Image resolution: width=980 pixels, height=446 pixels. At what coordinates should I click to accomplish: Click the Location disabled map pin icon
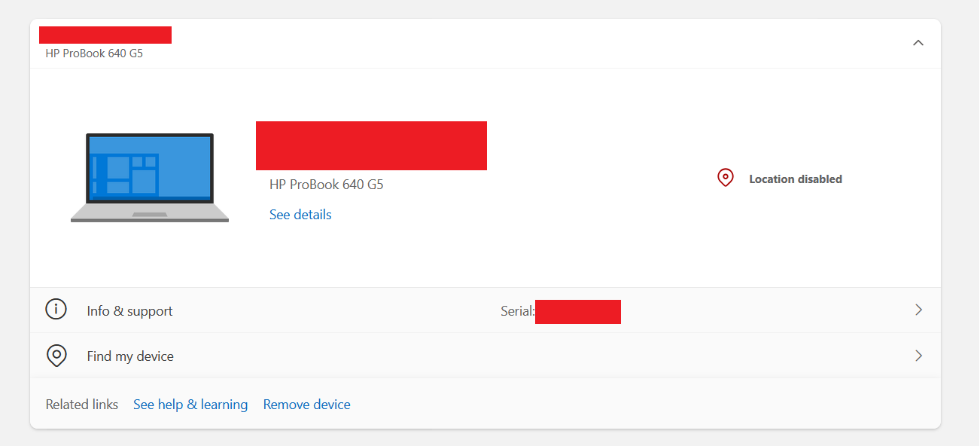pyautogui.click(x=725, y=177)
